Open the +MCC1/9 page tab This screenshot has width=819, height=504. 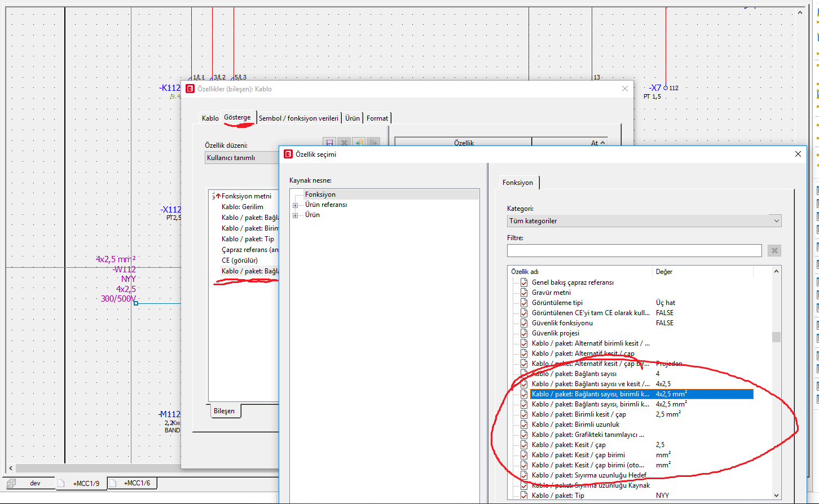tap(81, 484)
